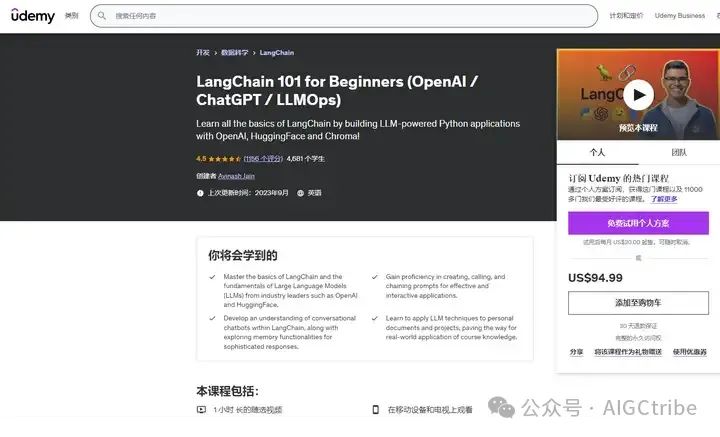The width and height of the screenshot is (720, 437).
Task: Click checkmark beside "Develop an understanding"
Action: pyautogui.click(x=212, y=318)
